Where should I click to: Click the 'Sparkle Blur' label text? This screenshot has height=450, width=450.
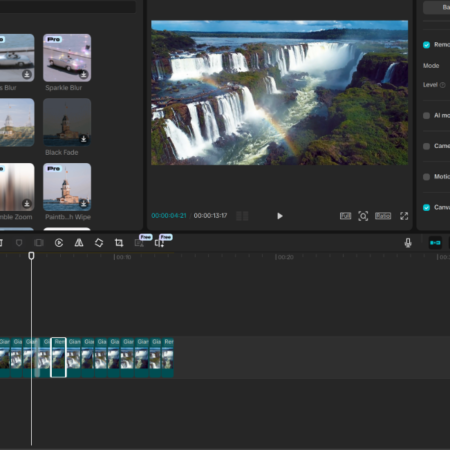[x=64, y=88]
